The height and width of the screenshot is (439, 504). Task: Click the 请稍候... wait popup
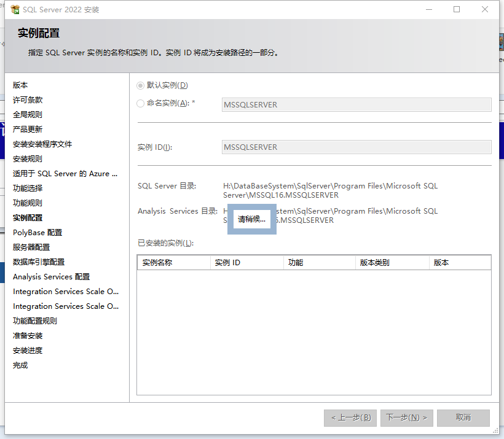tap(251, 219)
